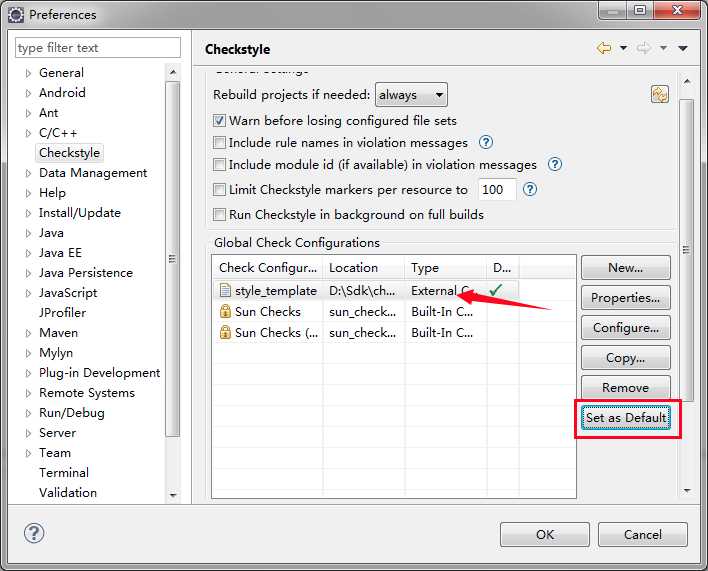Enable Limit Checkstyle markers per resource
This screenshot has width=708, height=571.
(x=219, y=189)
